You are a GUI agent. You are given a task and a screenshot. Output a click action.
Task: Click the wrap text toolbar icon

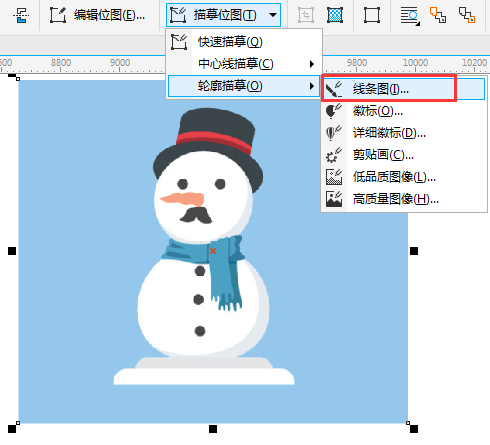click(x=410, y=16)
